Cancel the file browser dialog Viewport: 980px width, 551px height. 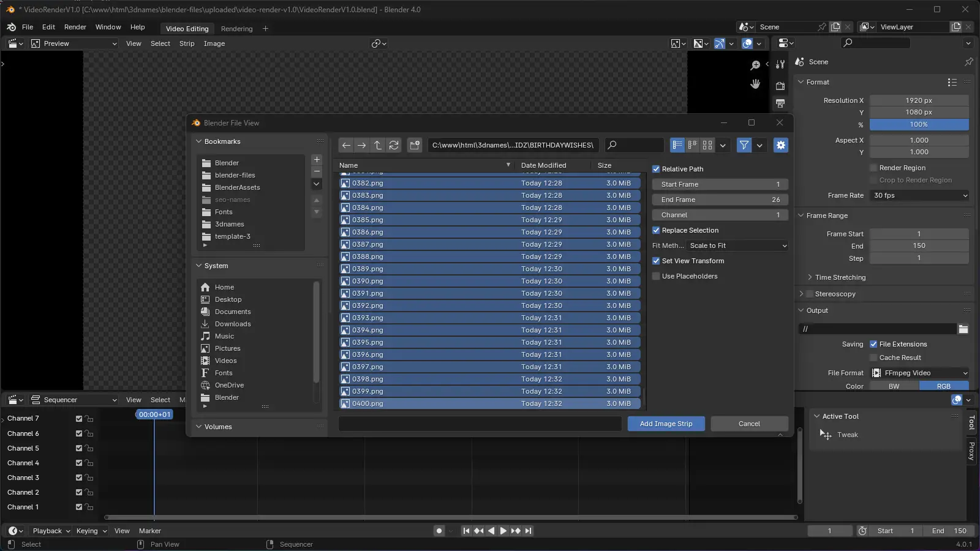pyautogui.click(x=749, y=424)
